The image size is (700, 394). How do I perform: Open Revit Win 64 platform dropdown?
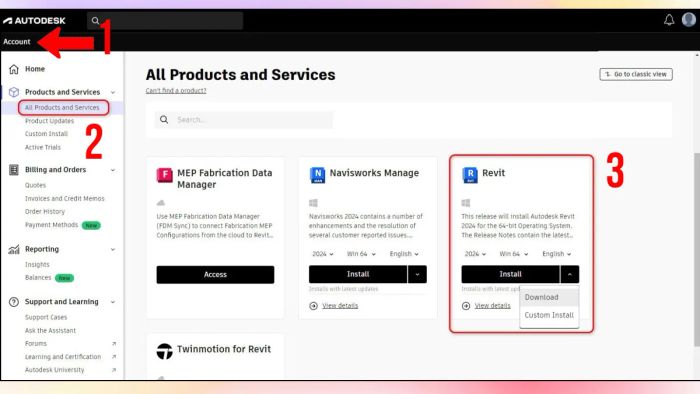click(514, 254)
